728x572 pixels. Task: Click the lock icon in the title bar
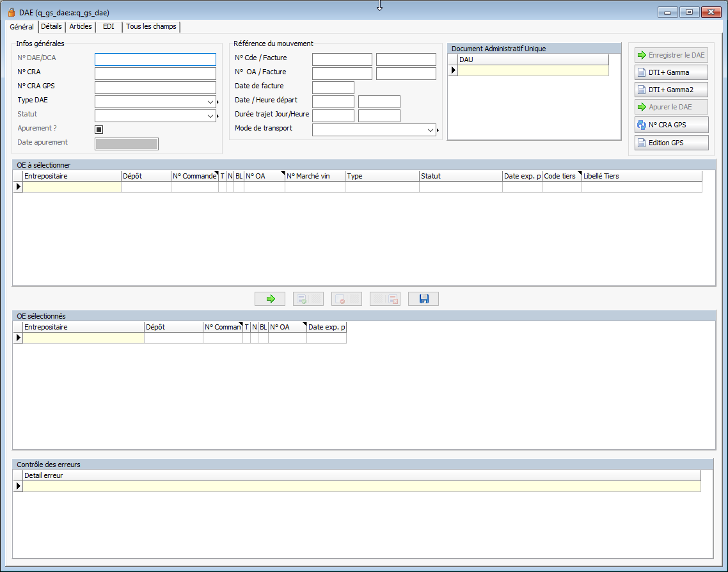point(12,12)
